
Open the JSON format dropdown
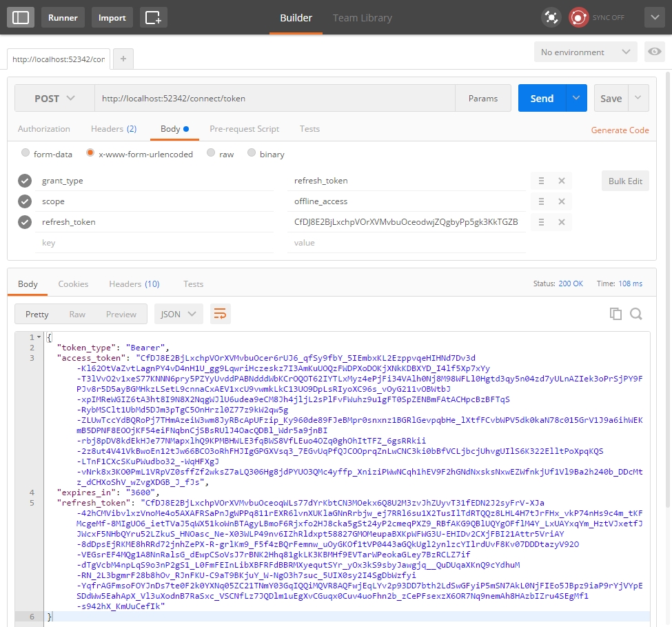coord(178,314)
